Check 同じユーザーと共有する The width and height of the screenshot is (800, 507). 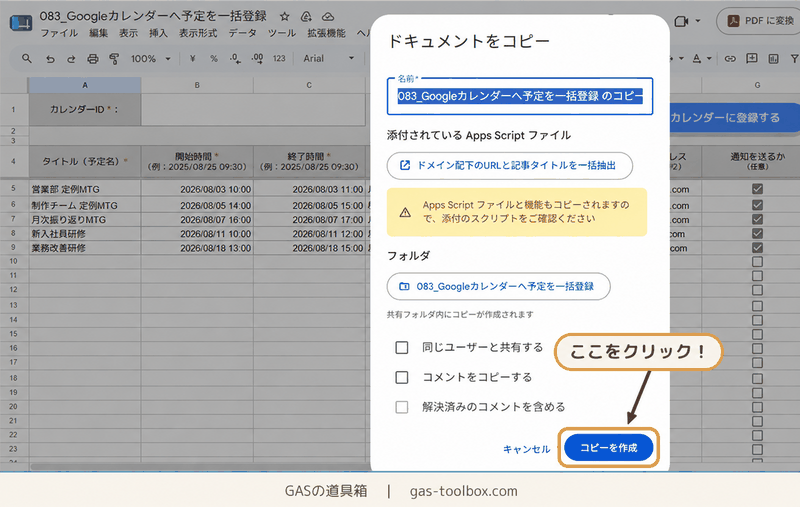[402, 348]
